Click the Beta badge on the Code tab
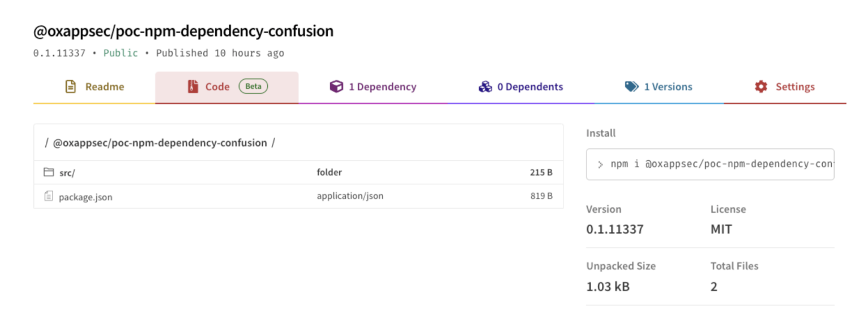 (x=253, y=86)
